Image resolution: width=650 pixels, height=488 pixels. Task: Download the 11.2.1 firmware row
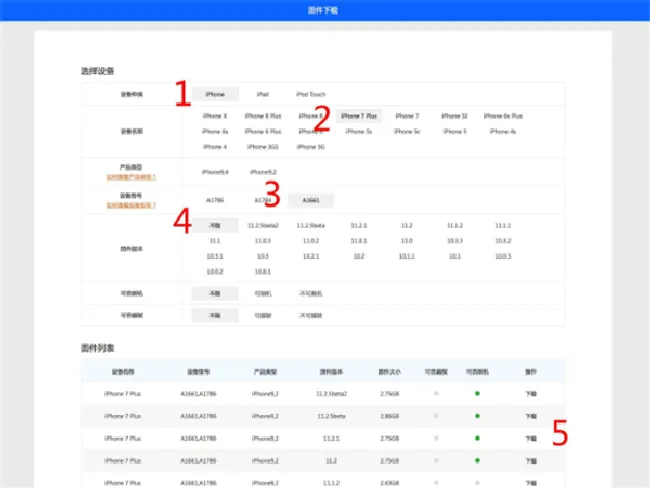pyautogui.click(x=531, y=439)
